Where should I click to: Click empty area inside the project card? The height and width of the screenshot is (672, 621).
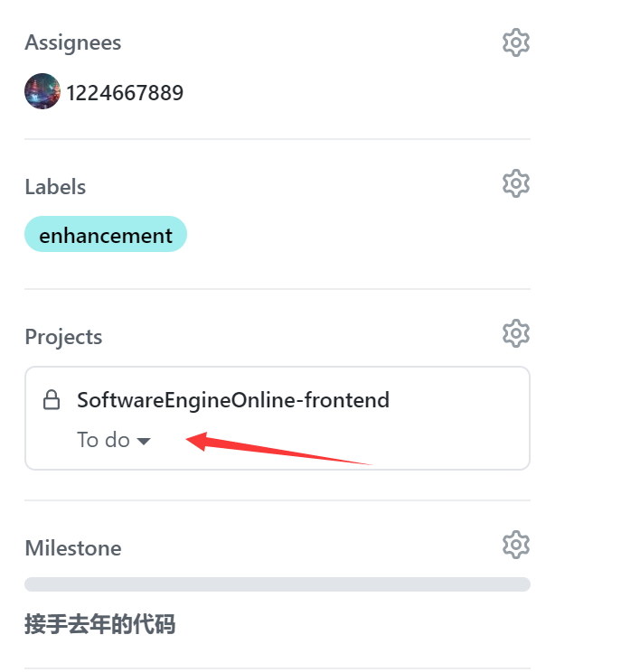point(450,437)
